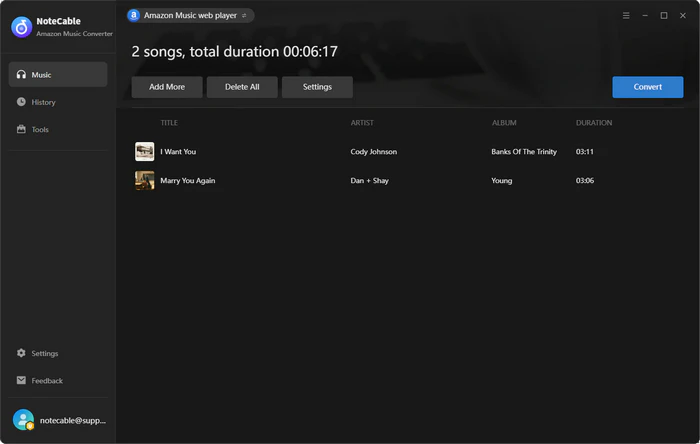Viewport: 700px width, 444px height.
Task: Click the envelope icon next to Feedback
Action: pos(21,380)
